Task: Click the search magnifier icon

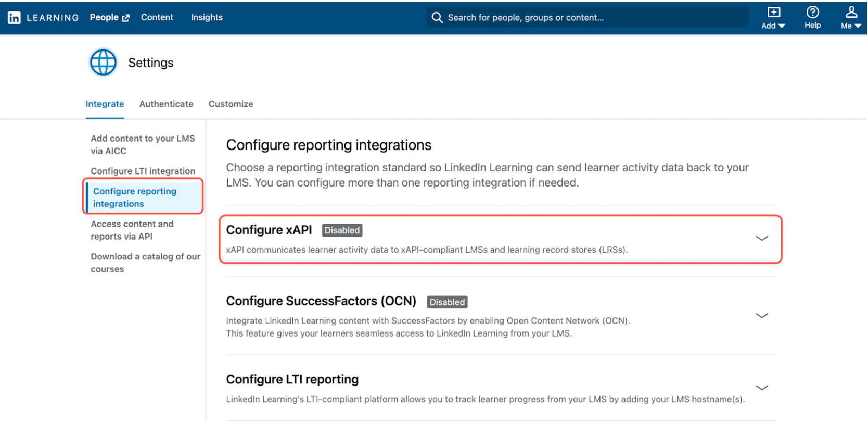Action: 437,18
